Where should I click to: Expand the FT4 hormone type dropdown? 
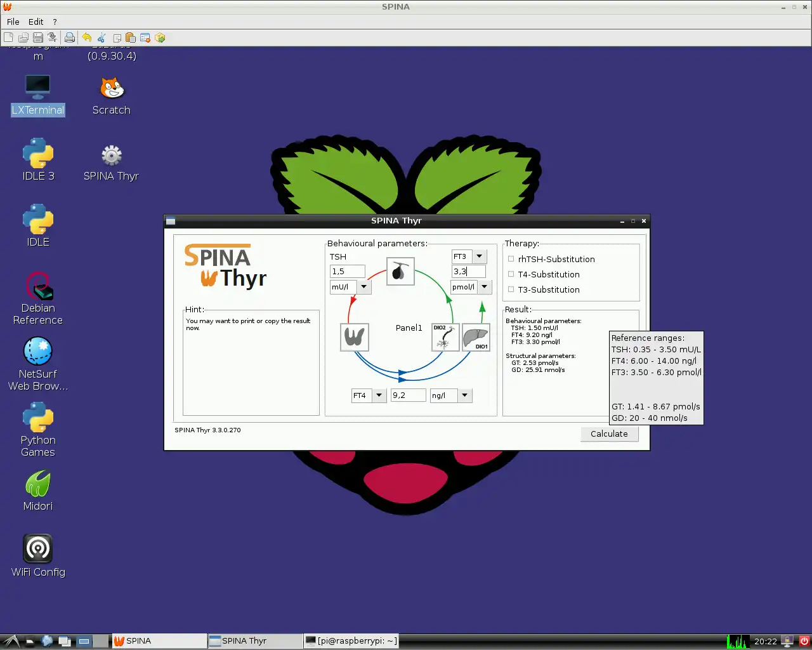point(379,395)
